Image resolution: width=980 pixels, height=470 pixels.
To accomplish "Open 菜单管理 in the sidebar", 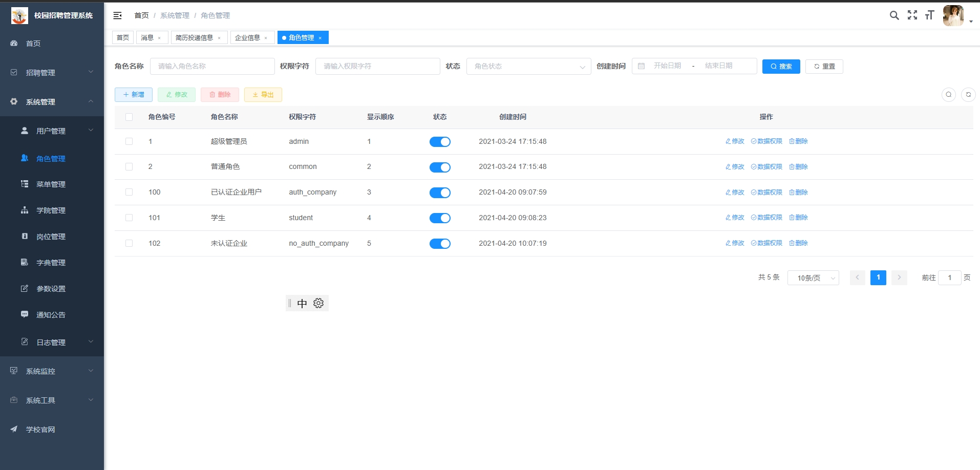I will (51, 184).
